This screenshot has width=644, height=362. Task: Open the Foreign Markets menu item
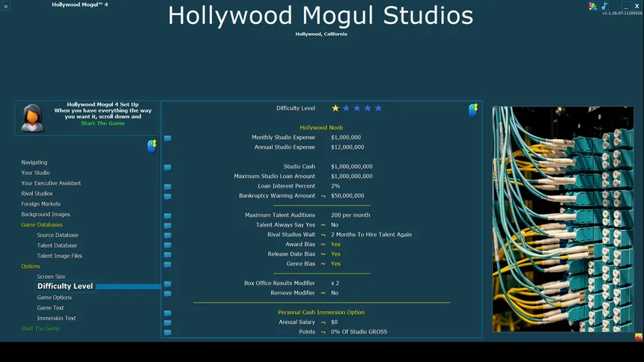40,204
